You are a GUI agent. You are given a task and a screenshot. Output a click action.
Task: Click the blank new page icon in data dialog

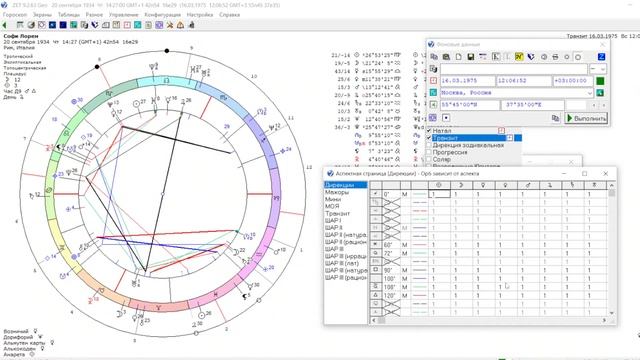[458, 57]
